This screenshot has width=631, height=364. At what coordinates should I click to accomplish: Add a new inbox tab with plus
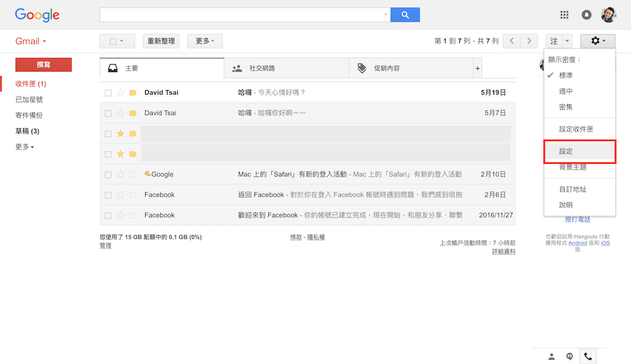478,68
